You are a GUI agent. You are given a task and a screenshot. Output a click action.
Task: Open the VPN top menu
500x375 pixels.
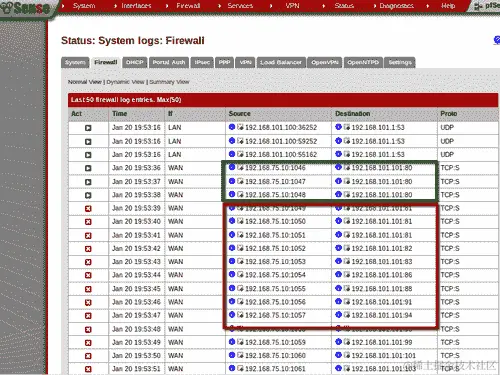pyautogui.click(x=292, y=6)
